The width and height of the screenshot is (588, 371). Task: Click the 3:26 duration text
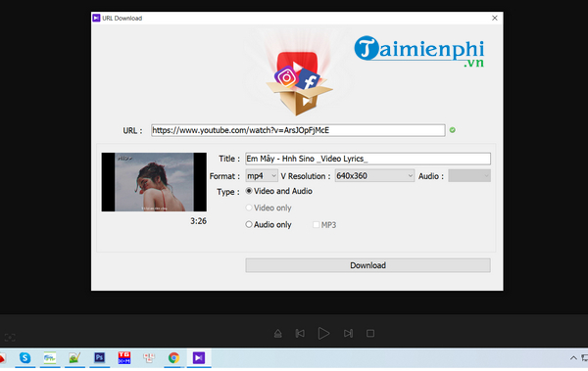(x=198, y=221)
